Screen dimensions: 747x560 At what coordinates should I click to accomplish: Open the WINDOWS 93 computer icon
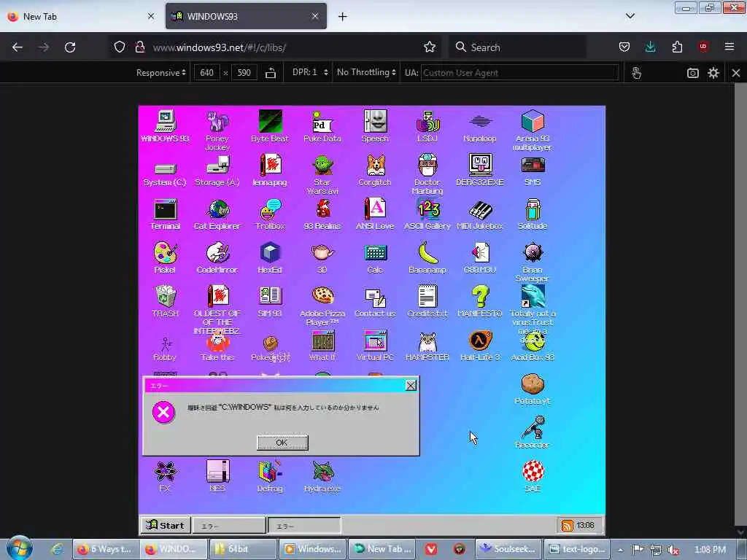tap(165, 125)
